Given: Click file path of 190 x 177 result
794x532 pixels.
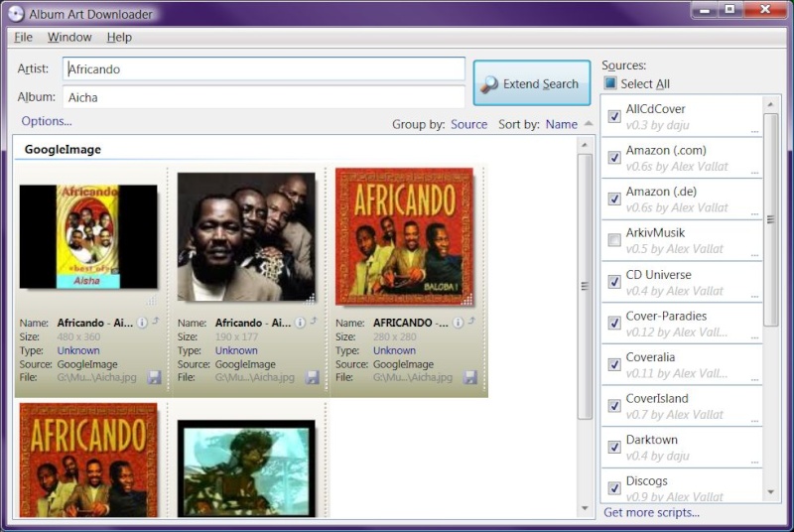Looking at the screenshot, I should point(255,377).
